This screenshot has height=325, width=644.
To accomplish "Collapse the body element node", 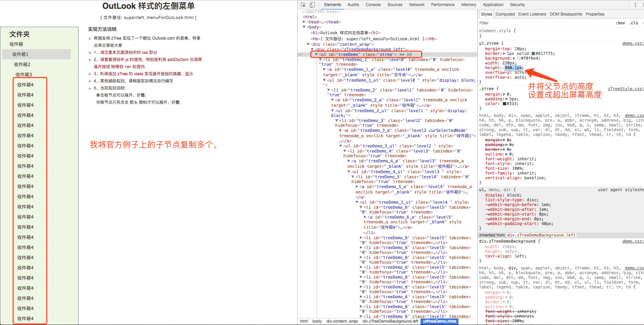I will click(304, 27).
